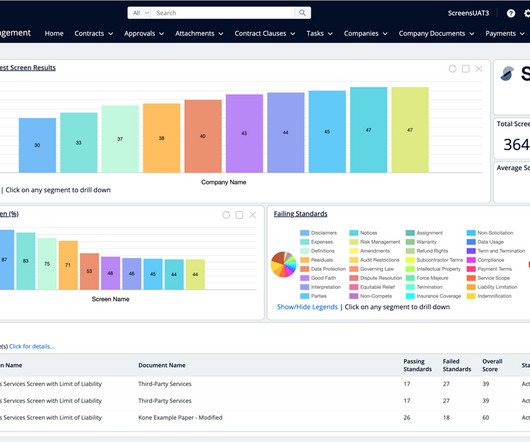The height and width of the screenshot is (442, 530).
Task: Toggle the Assignment legend swatch
Action: (410, 233)
